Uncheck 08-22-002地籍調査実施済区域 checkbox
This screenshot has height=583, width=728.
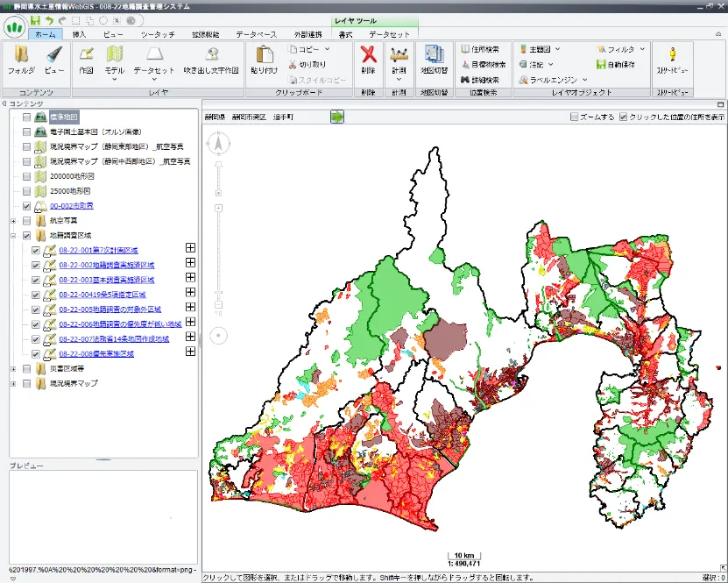(35, 266)
